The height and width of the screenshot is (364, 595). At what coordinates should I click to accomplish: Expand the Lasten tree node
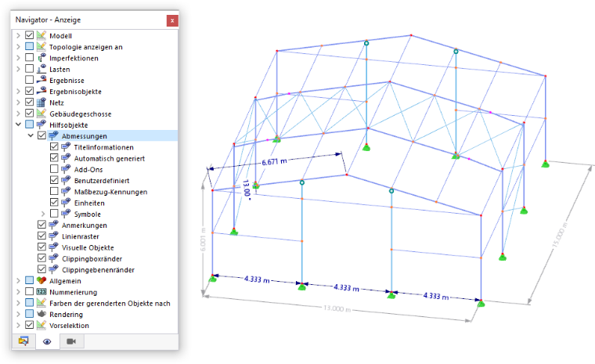(x=18, y=69)
